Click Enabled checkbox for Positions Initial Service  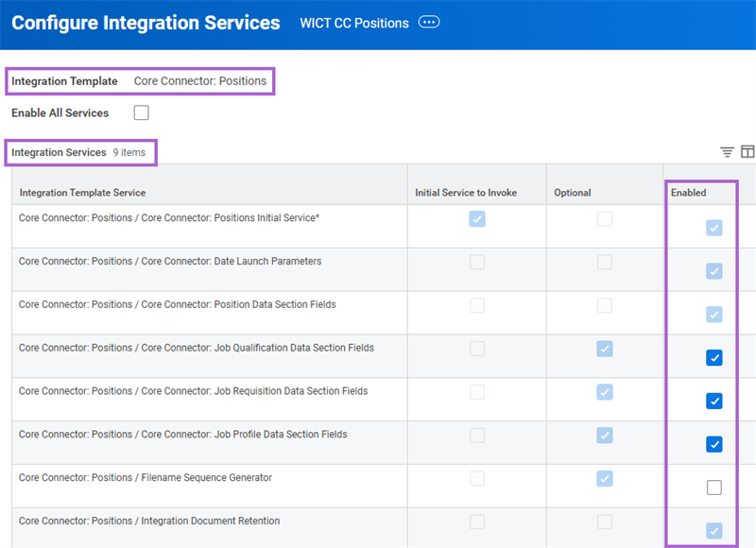click(x=714, y=228)
